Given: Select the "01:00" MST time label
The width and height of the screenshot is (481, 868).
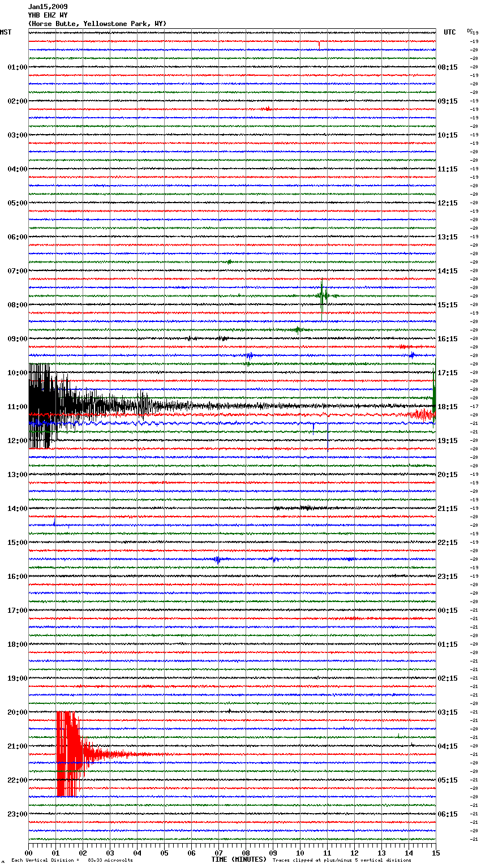Looking at the screenshot, I should (x=18, y=67).
